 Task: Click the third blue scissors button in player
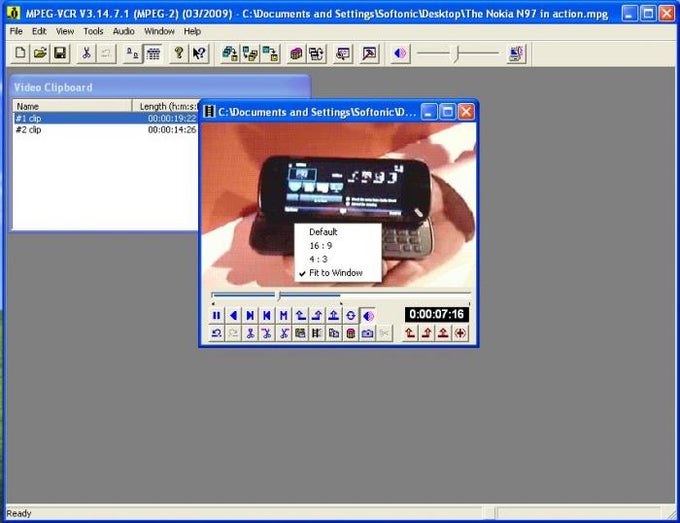[x=284, y=333]
